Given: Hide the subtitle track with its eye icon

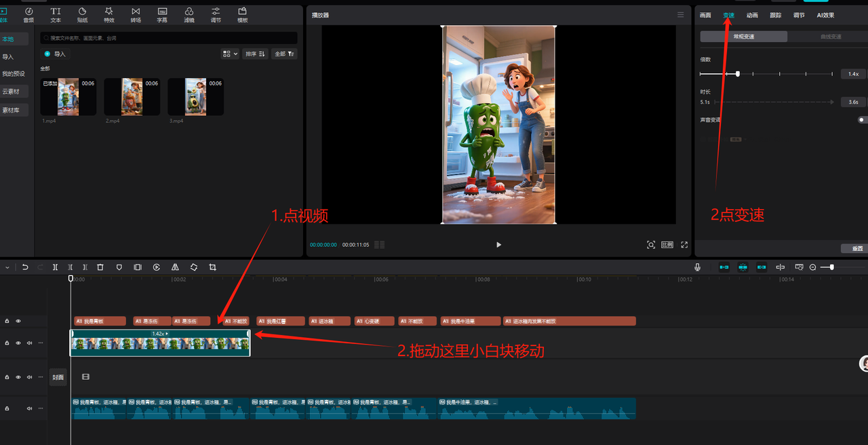Looking at the screenshot, I should tap(18, 321).
